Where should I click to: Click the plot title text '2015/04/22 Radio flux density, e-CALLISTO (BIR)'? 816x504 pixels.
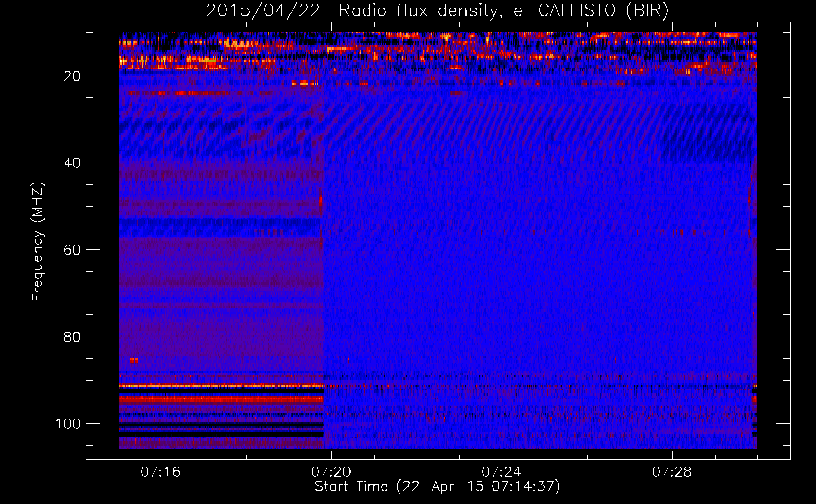tap(437, 10)
